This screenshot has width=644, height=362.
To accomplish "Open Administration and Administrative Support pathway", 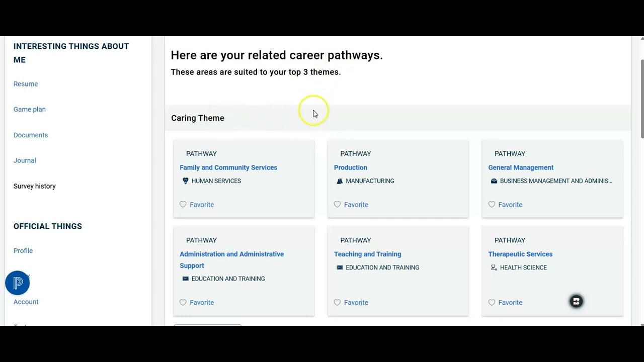I will point(231,259).
